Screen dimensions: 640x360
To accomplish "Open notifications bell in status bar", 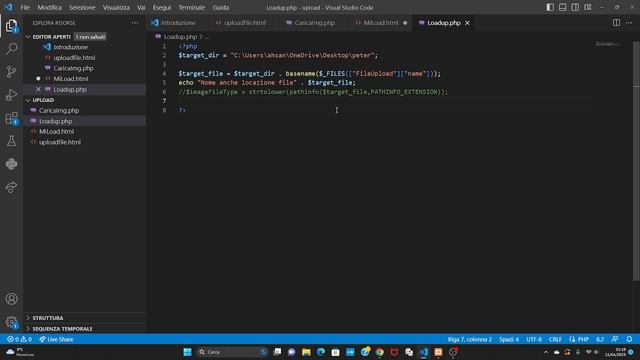I will 629,340.
